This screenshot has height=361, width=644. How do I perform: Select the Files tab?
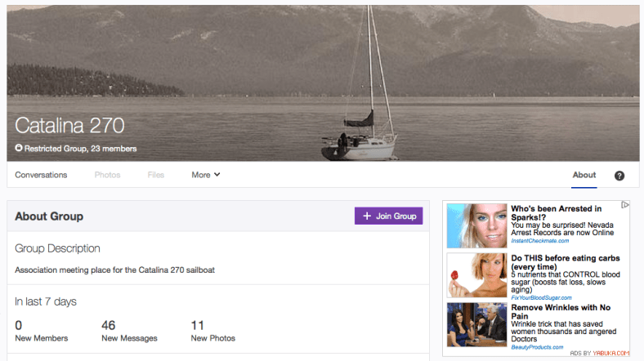pyautogui.click(x=156, y=175)
